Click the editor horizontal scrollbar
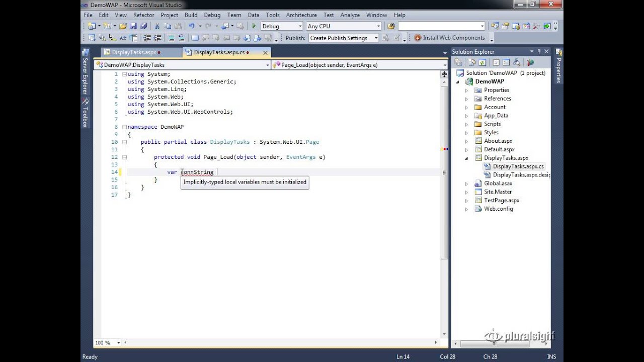This screenshot has width=644, height=362. (x=282, y=342)
